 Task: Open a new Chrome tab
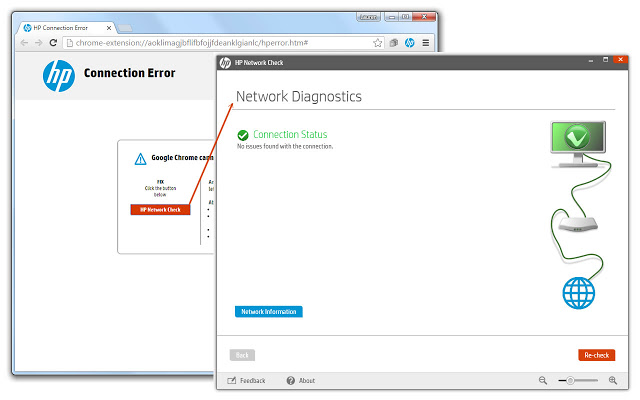125,28
